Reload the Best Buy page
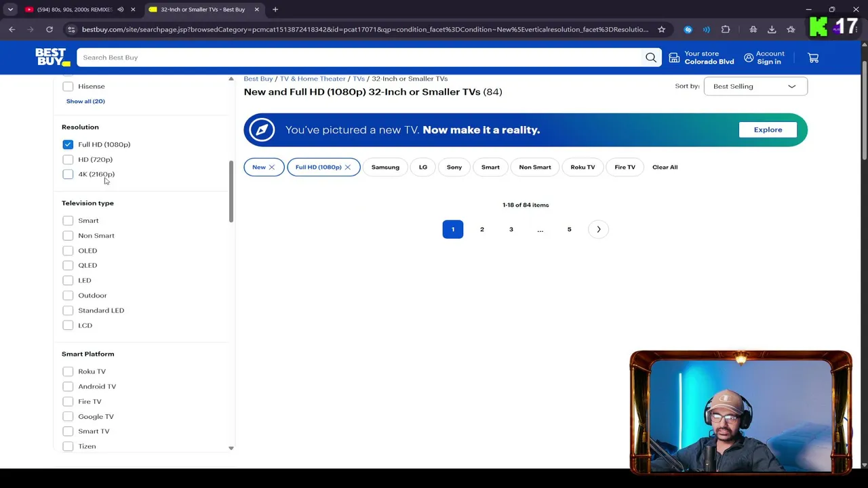 tap(50, 29)
